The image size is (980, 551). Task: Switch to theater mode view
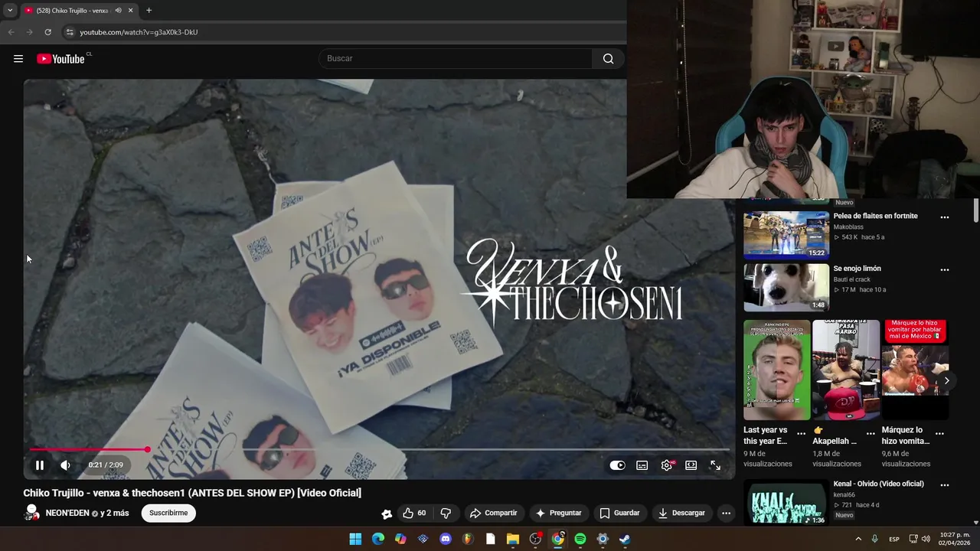pos(691,465)
